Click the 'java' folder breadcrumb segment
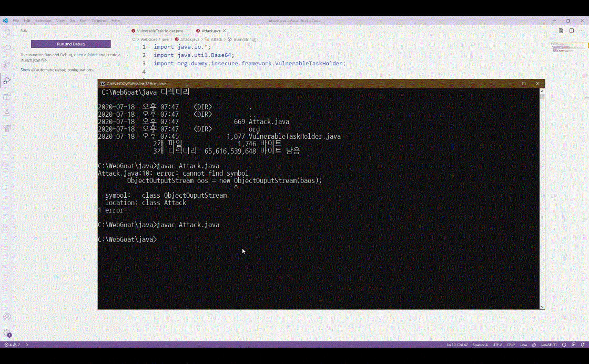589x364 pixels. (165, 39)
